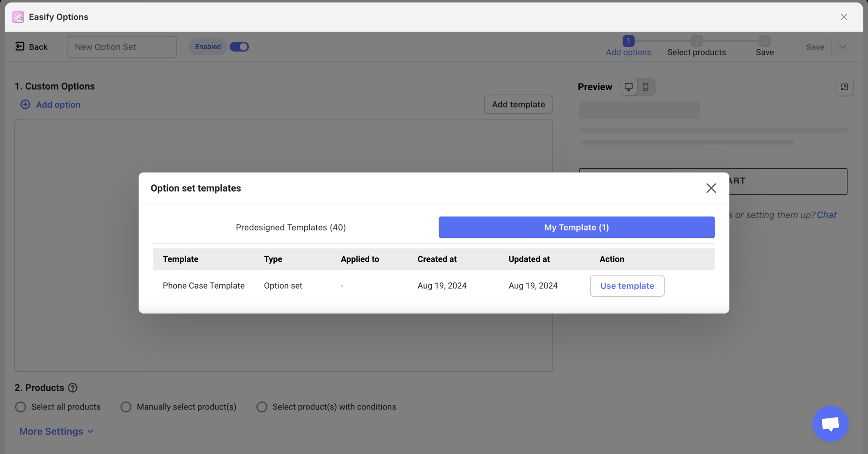Open the My Template tab
The width and height of the screenshot is (868, 454).
coord(576,227)
